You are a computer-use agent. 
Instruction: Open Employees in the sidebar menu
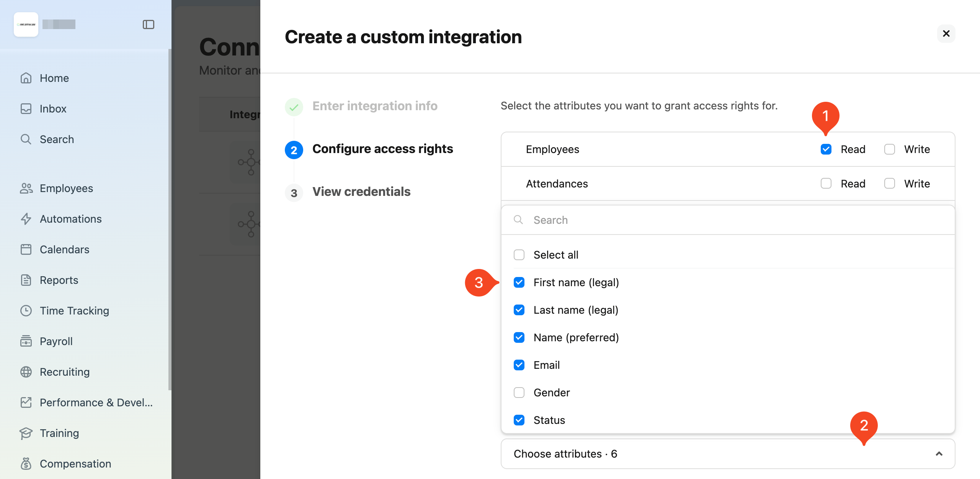(66, 188)
